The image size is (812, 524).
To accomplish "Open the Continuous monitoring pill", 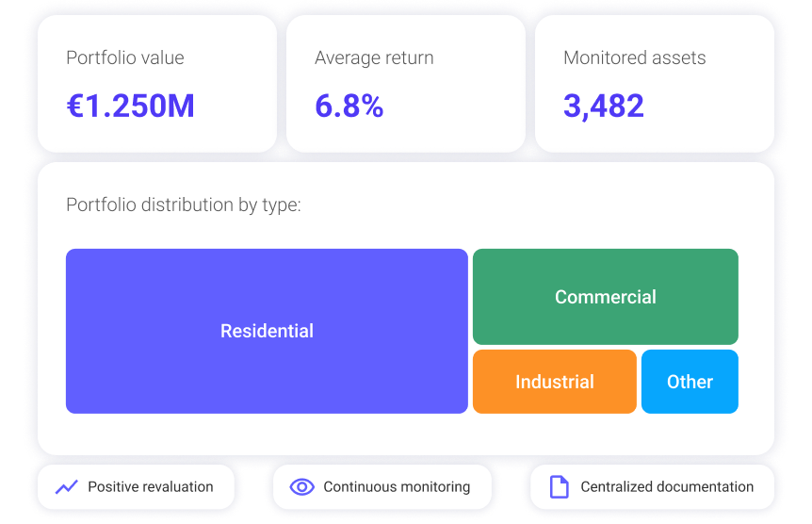I will click(382, 486).
